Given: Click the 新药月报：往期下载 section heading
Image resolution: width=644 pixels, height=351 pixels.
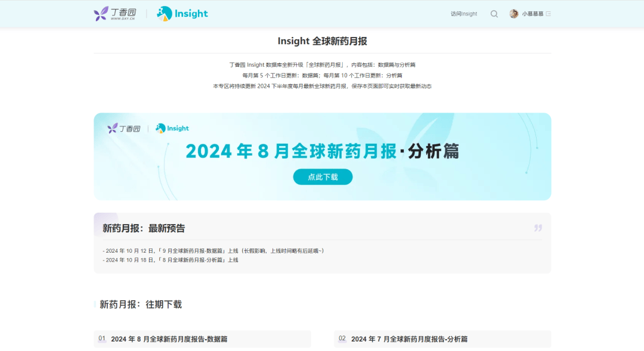Looking at the screenshot, I should [x=141, y=304].
